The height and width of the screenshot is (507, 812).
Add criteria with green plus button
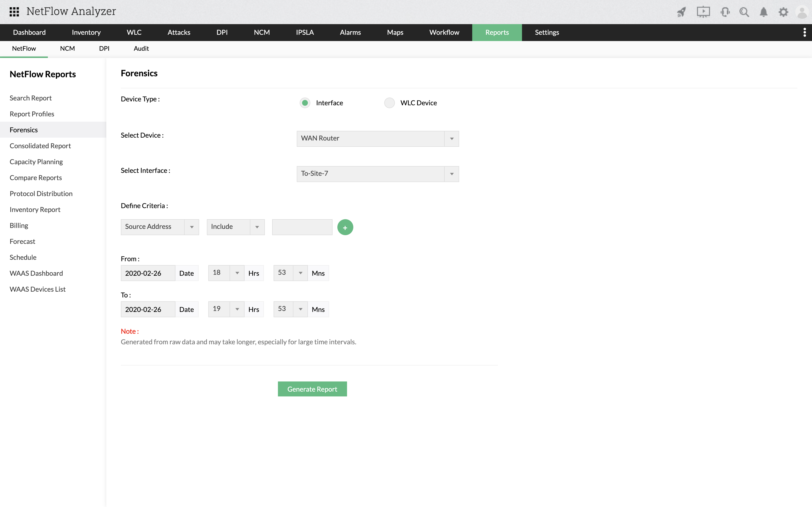point(345,227)
